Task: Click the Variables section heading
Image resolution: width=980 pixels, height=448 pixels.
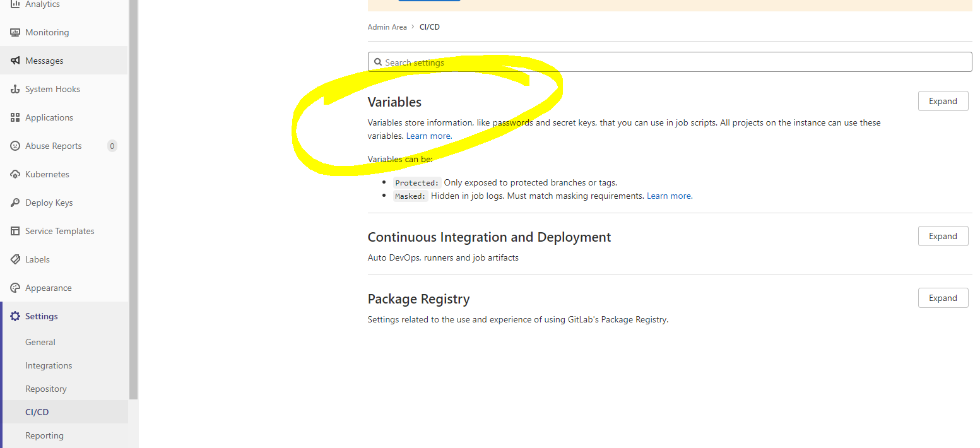Action: 394,102
